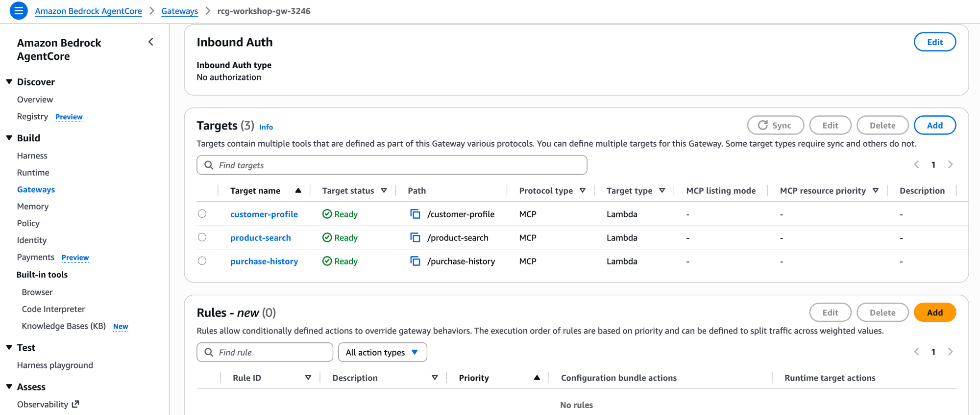980x415 pixels.
Task: Focus the Find rule search field
Action: coord(265,352)
